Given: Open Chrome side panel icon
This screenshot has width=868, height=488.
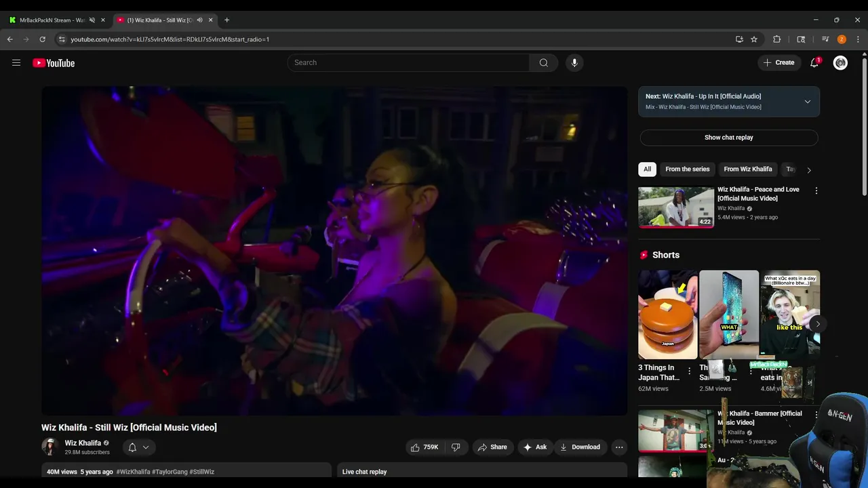Looking at the screenshot, I should coord(801,39).
